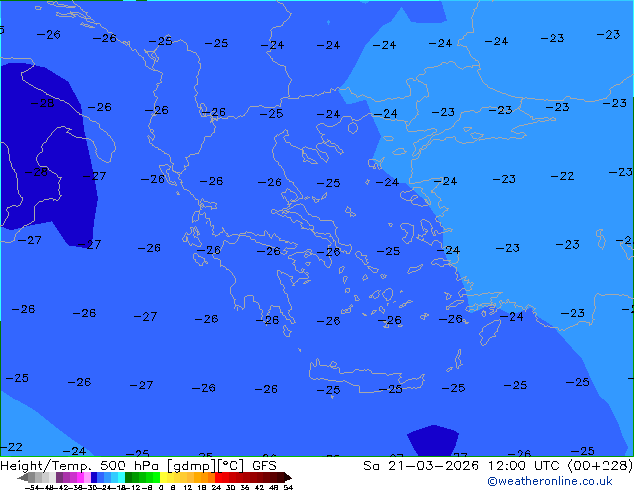Click the bright lime green legend swatch
The height and width of the screenshot is (490, 634).
pos(156,477)
